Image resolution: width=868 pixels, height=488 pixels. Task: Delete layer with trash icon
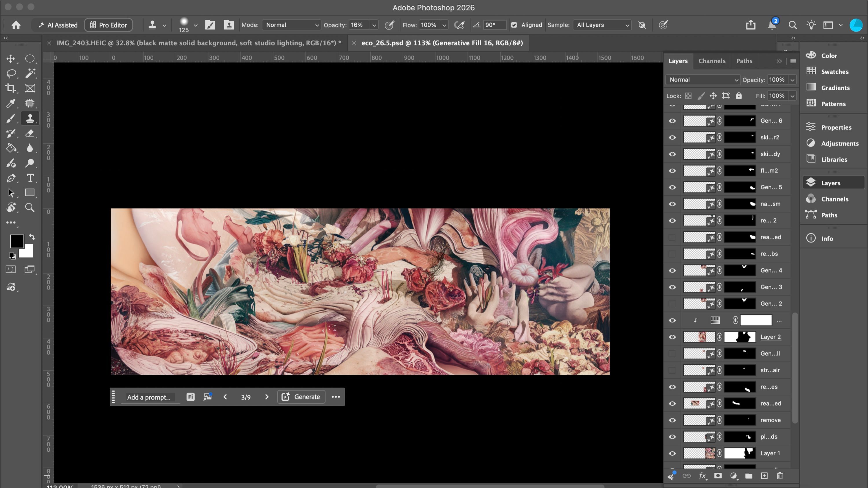[780, 476]
